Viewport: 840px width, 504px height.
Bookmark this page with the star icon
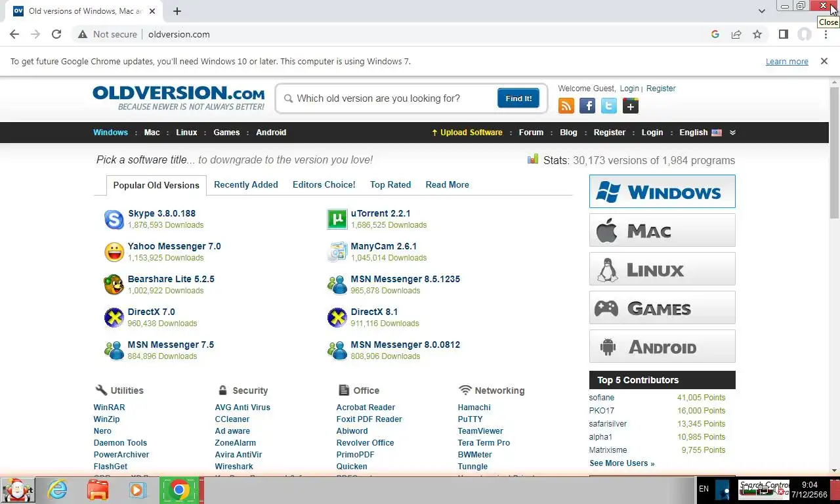[757, 34]
